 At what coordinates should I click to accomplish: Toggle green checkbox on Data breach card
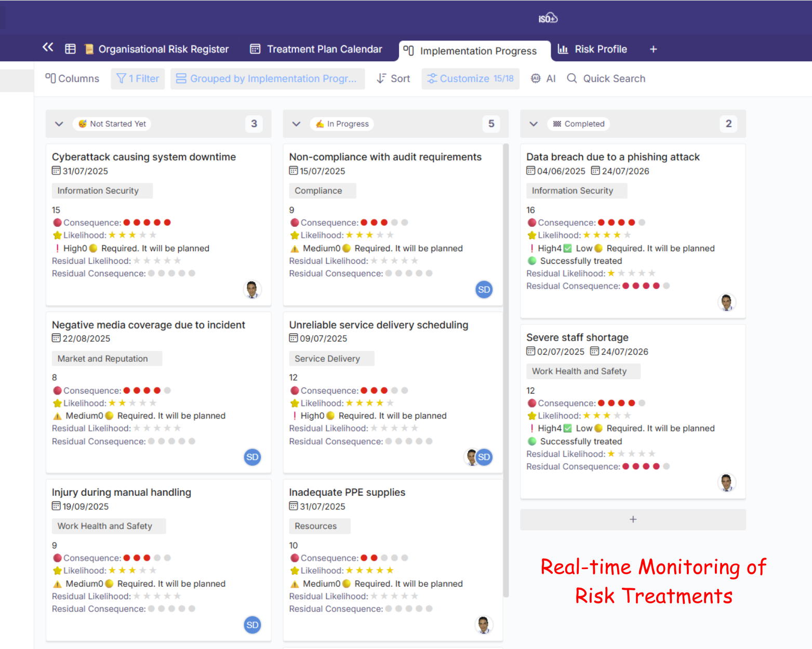coord(568,248)
